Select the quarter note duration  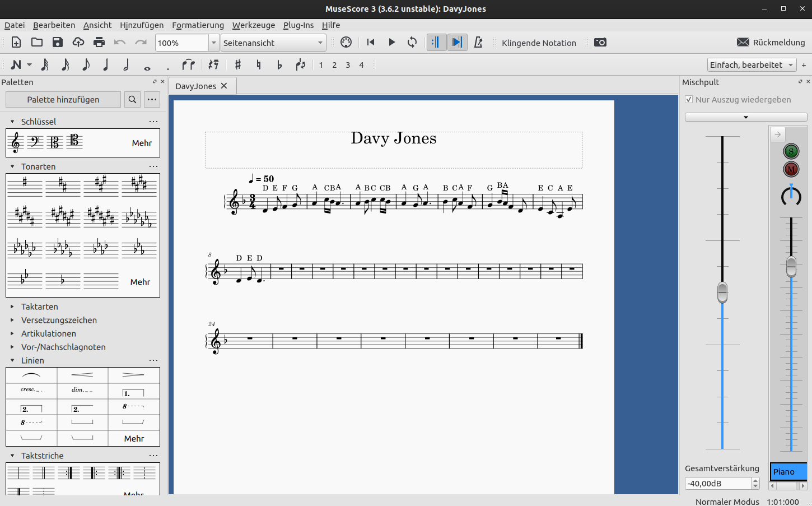pos(106,65)
